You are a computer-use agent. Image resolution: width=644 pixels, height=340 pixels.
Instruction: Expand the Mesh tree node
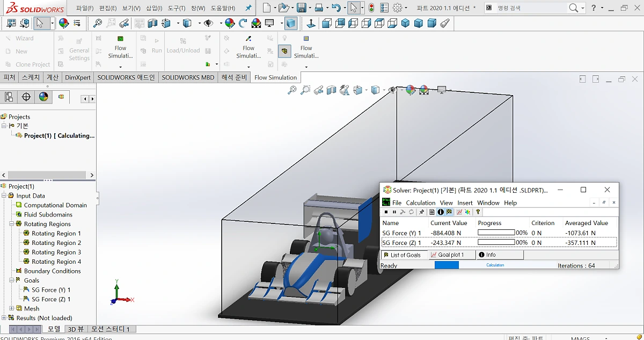[x=11, y=308]
